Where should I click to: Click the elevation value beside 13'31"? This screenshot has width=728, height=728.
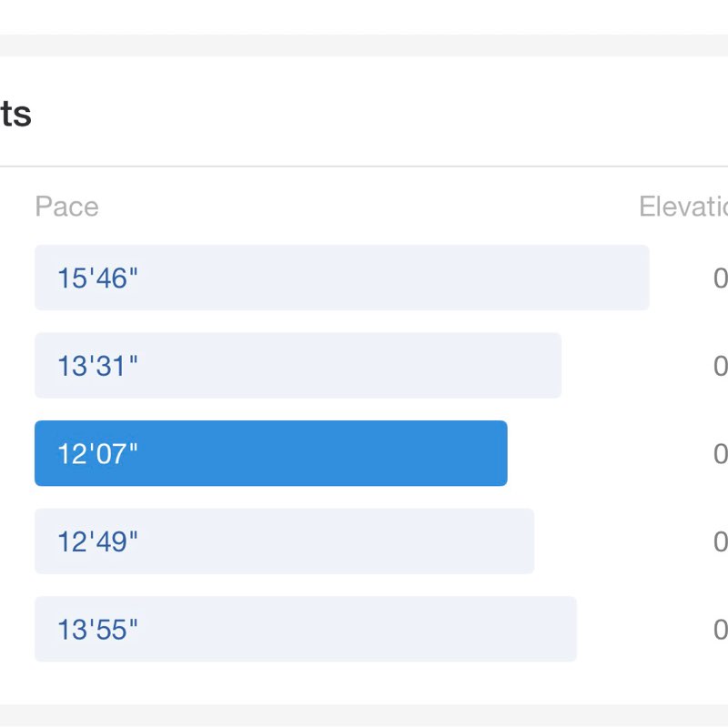pyautogui.click(x=720, y=366)
